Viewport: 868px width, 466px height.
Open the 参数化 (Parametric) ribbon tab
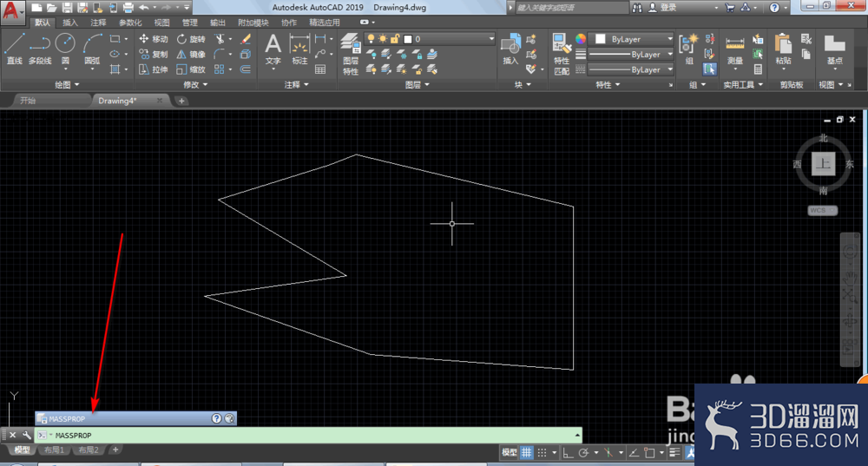[x=130, y=23]
